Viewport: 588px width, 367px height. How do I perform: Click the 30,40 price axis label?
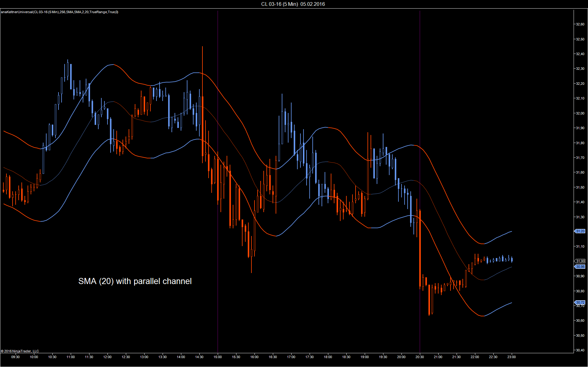click(580, 350)
